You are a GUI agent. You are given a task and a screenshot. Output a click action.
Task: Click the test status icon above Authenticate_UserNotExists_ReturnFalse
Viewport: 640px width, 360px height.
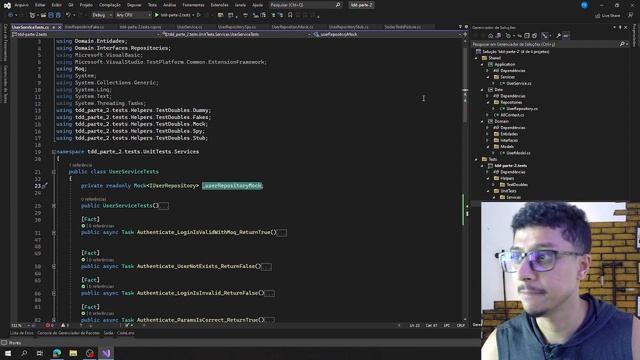83,260
